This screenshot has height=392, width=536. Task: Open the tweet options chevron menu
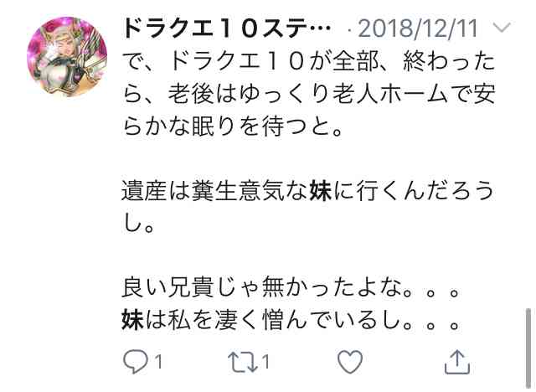(502, 27)
